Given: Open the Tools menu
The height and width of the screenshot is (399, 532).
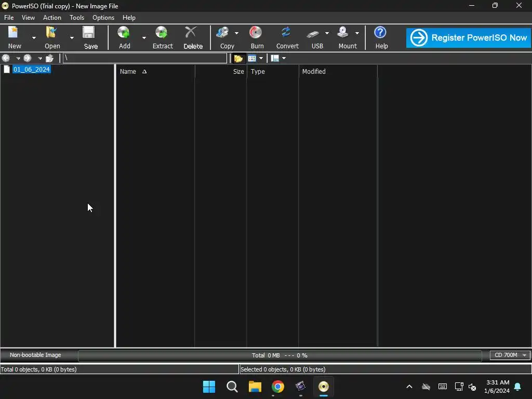Looking at the screenshot, I should click(77, 18).
